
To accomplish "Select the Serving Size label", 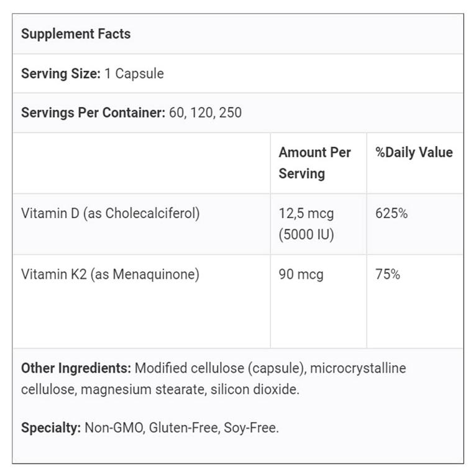I will pos(61,73).
